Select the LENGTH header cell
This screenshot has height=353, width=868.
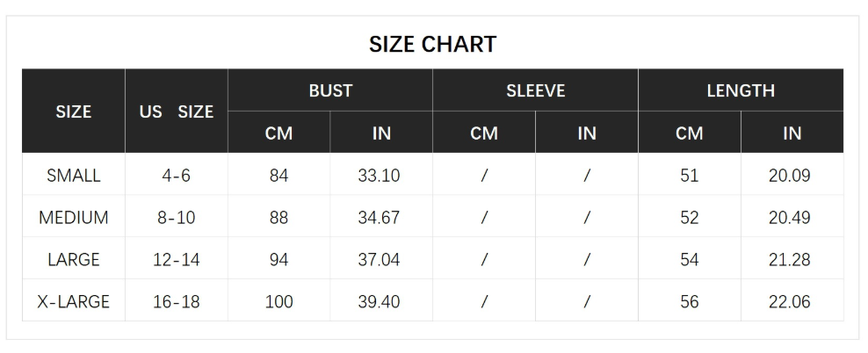pyautogui.click(x=741, y=90)
